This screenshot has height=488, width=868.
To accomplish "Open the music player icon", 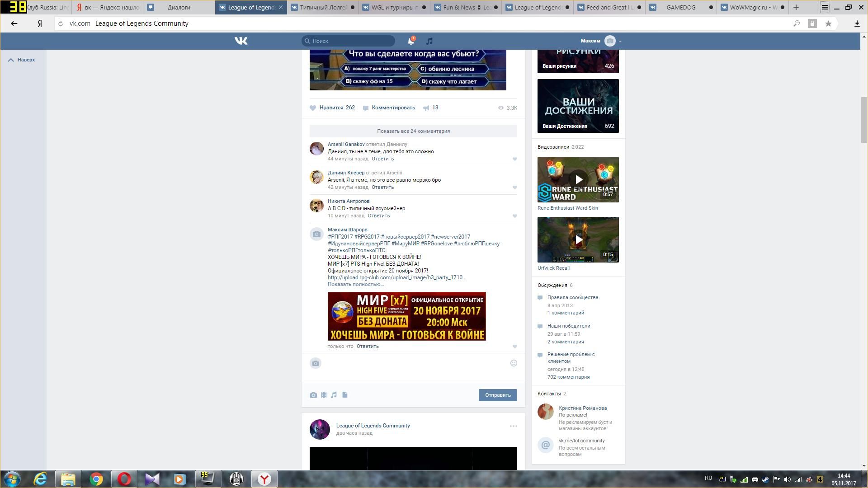I will tap(429, 41).
